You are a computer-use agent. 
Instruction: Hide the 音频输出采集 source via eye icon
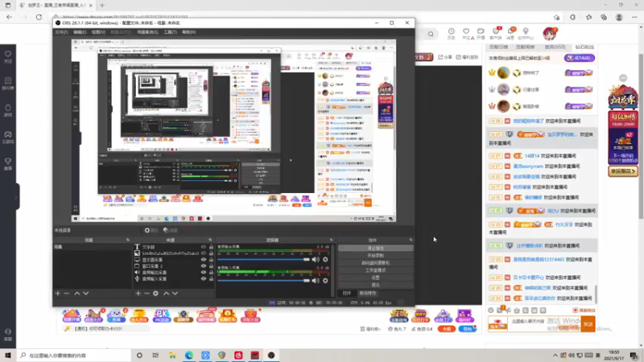(204, 272)
